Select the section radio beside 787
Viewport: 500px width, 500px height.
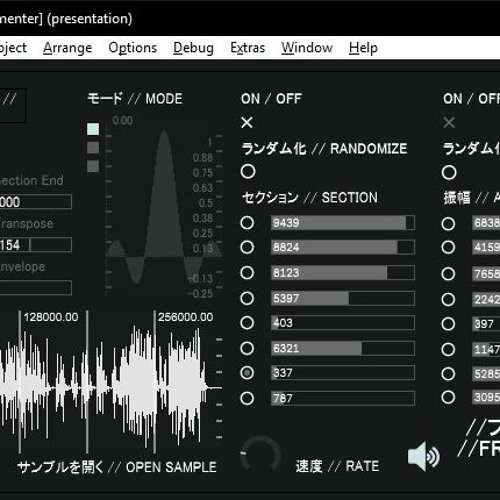tap(247, 398)
